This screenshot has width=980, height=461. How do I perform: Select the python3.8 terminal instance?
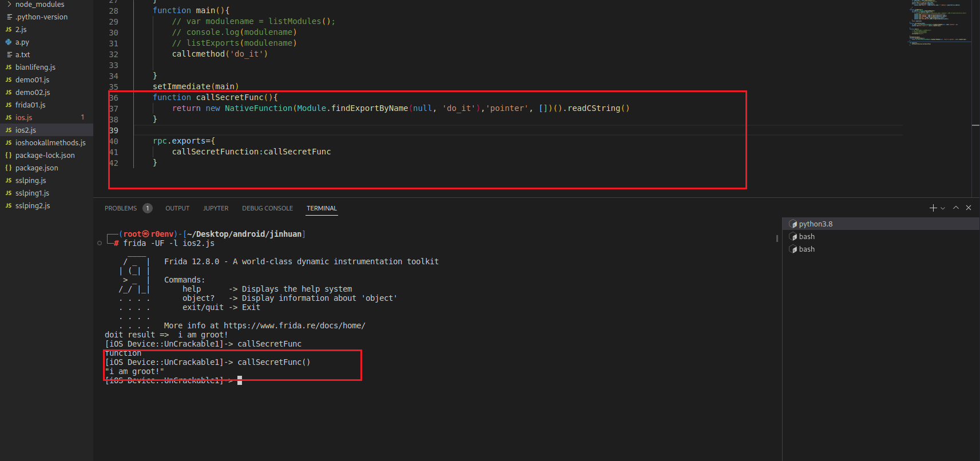[815, 224]
